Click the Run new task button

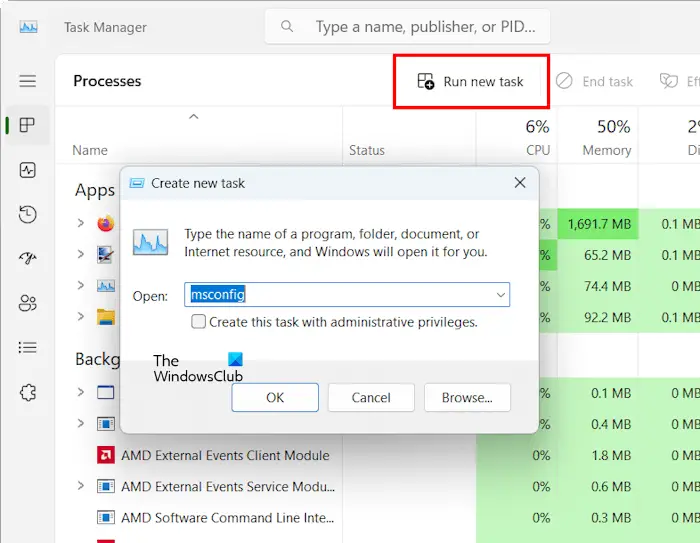point(471,82)
